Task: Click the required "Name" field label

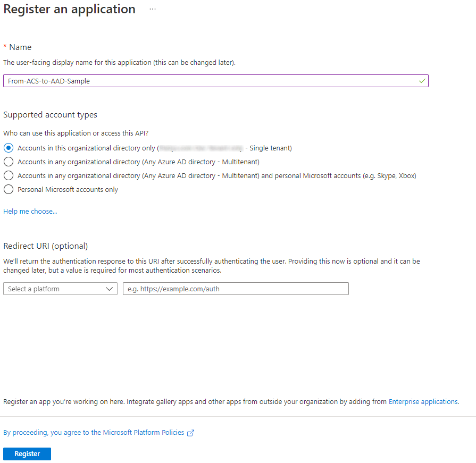Action: 21,47
